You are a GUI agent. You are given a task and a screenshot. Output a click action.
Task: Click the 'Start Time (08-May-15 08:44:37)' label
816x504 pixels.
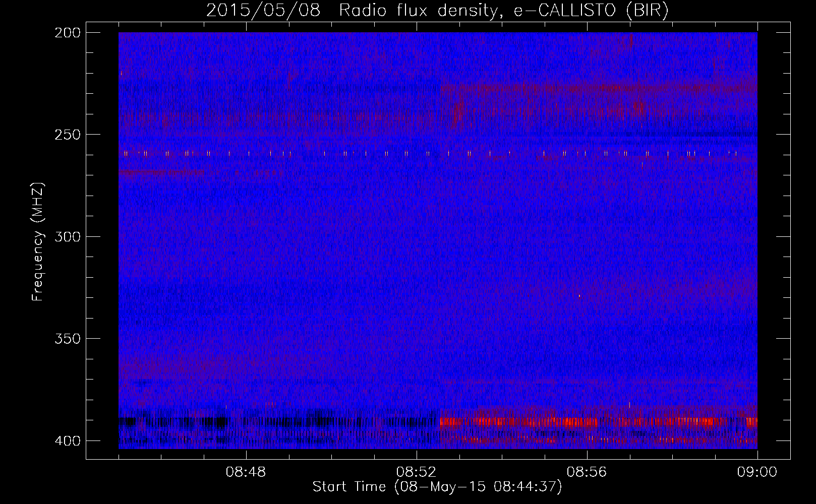click(x=437, y=487)
